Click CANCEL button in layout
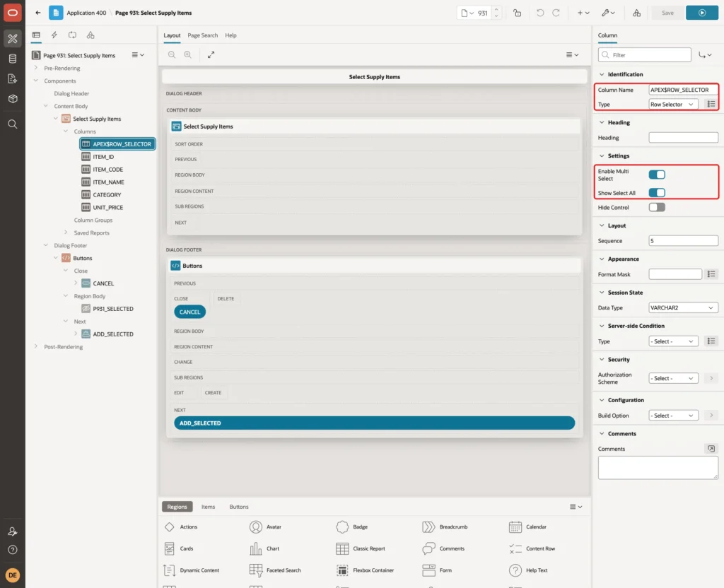The height and width of the screenshot is (588, 724). click(x=189, y=312)
